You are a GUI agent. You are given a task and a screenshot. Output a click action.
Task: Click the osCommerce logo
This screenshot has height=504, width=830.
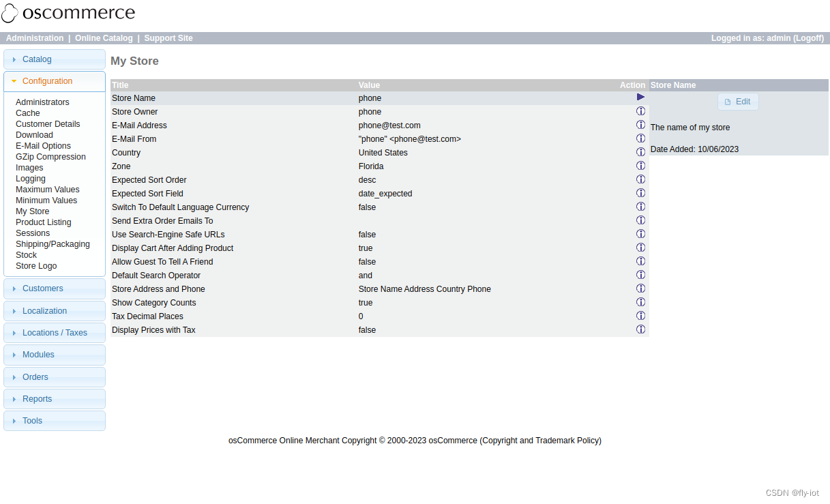(x=68, y=13)
